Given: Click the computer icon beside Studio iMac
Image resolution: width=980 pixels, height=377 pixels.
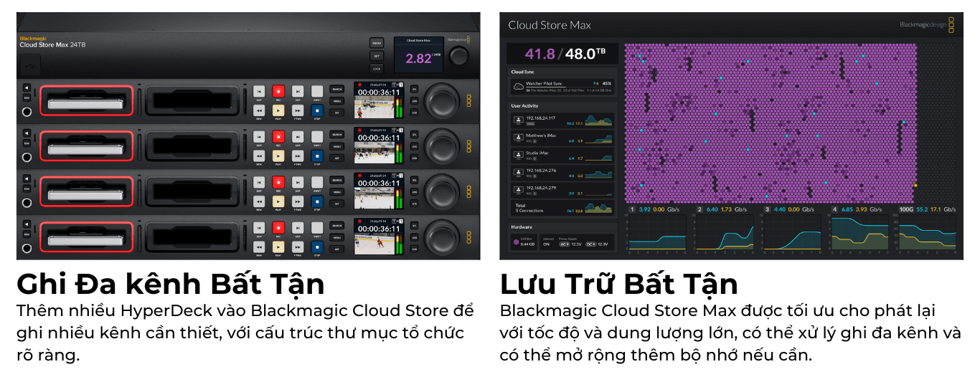Looking at the screenshot, I should [x=518, y=154].
